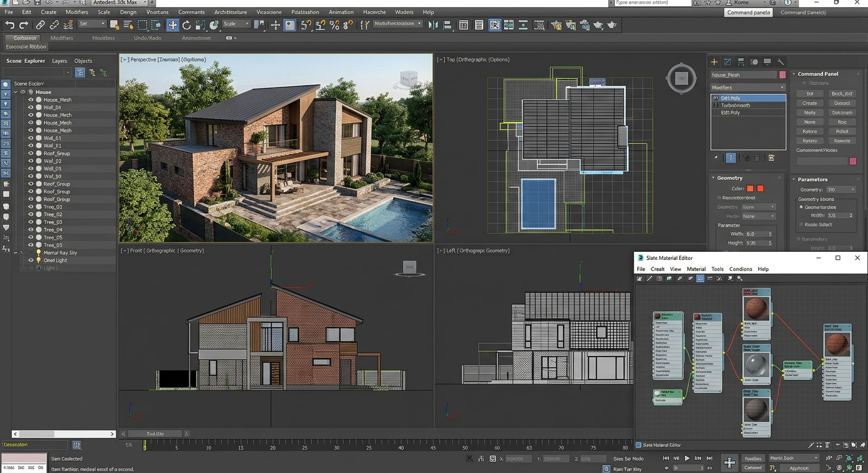Screen dimensions: 868x473
Task: Expand the House group in Scene Explorer
Action: point(15,91)
